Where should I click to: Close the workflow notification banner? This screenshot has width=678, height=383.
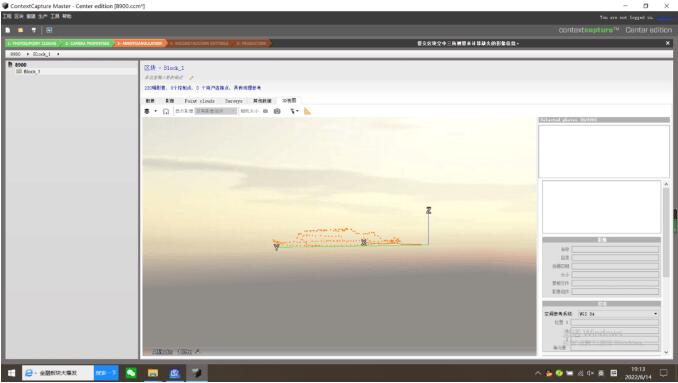point(668,43)
